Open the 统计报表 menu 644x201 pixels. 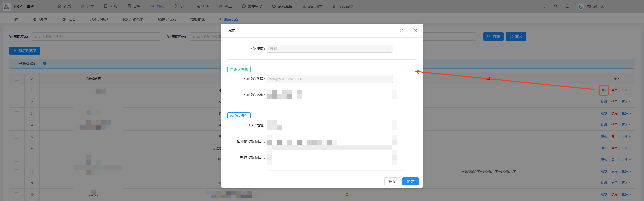click(x=312, y=6)
